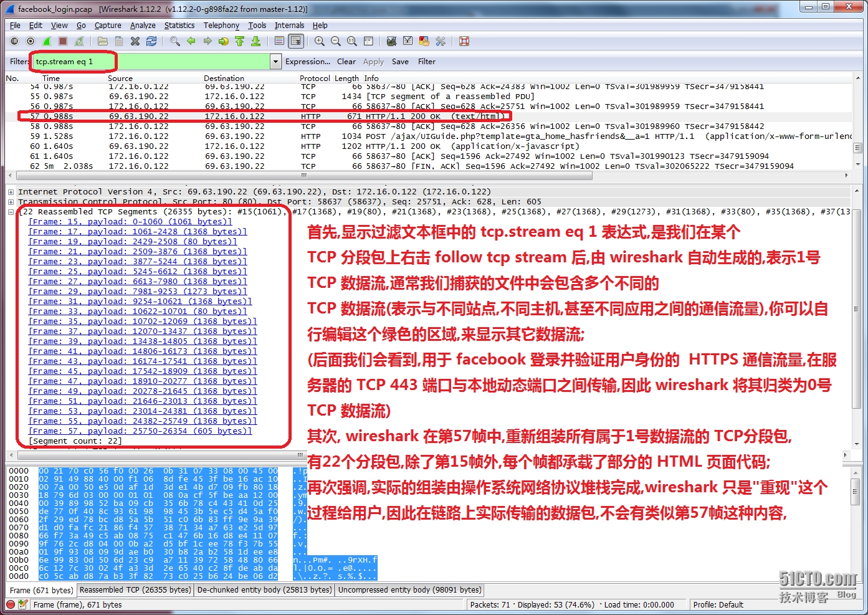Close this capture file (X icon)
The image size is (868, 615).
click(x=135, y=41)
